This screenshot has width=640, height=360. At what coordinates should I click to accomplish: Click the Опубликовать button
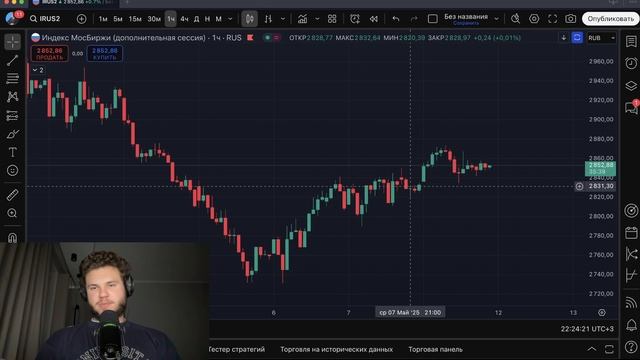tap(610, 19)
